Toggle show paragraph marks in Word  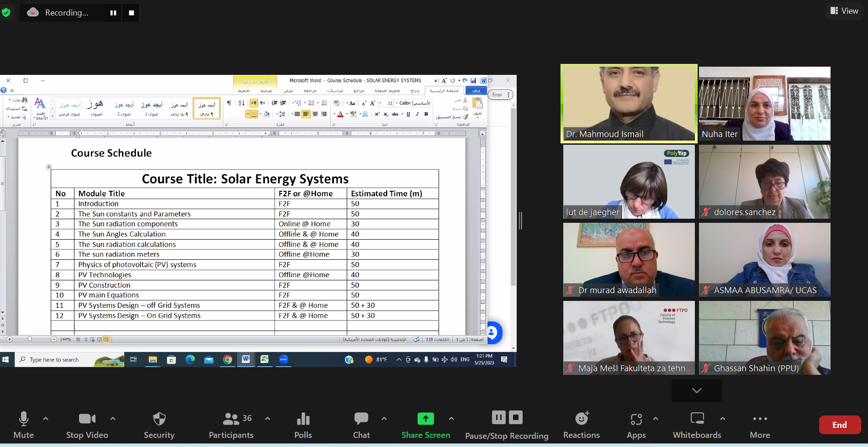[x=229, y=103]
